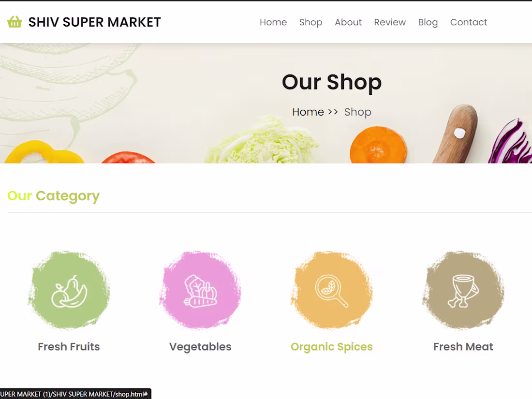Open the Fresh Fruits text label
The image size is (532, 399).
[x=69, y=347]
